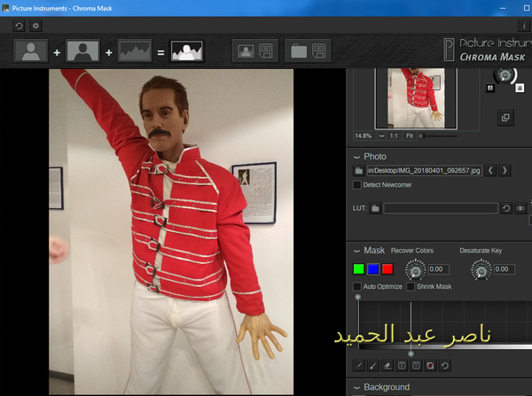Open the info button at top right
This screenshot has height=396, width=532.
coord(524,26)
